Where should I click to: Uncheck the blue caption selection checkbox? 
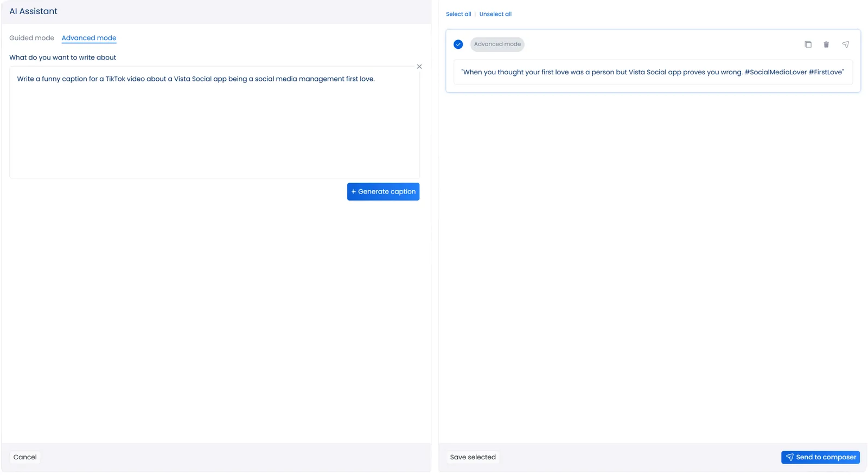pos(458,44)
